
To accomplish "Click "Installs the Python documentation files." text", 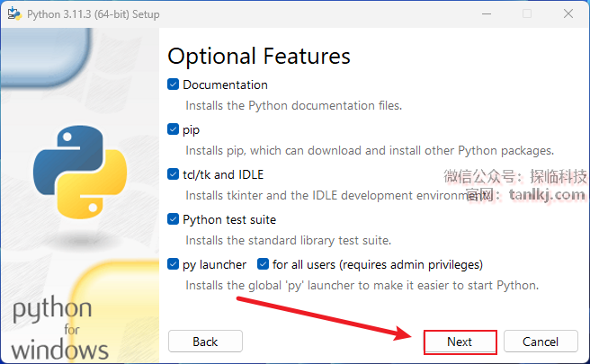I will (x=293, y=106).
